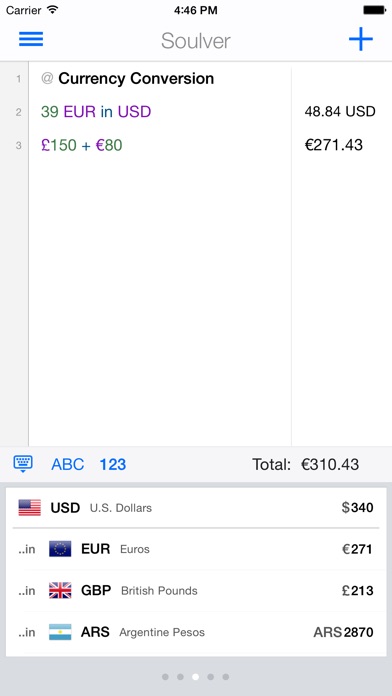Tap the 48.84 USD result
The image size is (392, 696).
(340, 111)
